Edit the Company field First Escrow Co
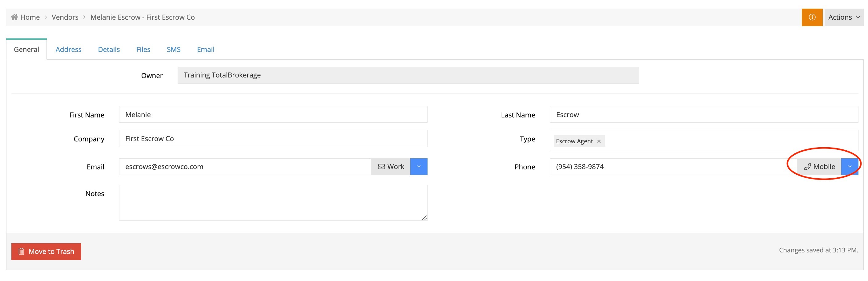 tap(273, 139)
